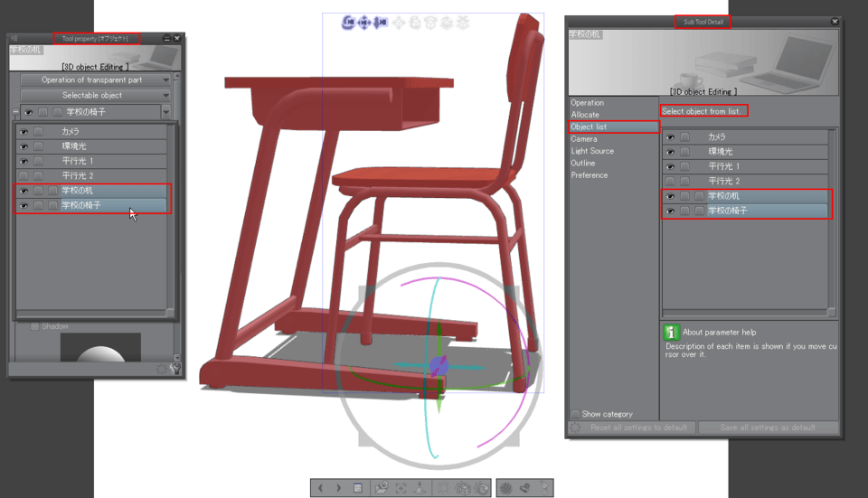Click the Tool property scroll-up arrow
This screenshot has width=868, height=498.
177,76
